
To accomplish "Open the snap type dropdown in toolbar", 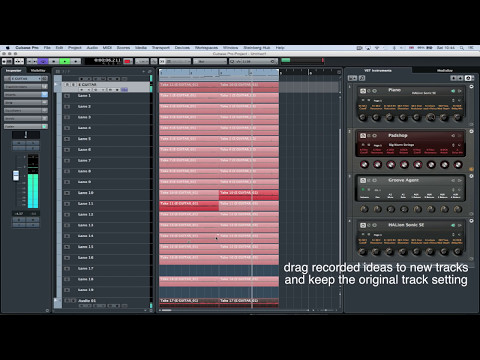I will point(179,61).
